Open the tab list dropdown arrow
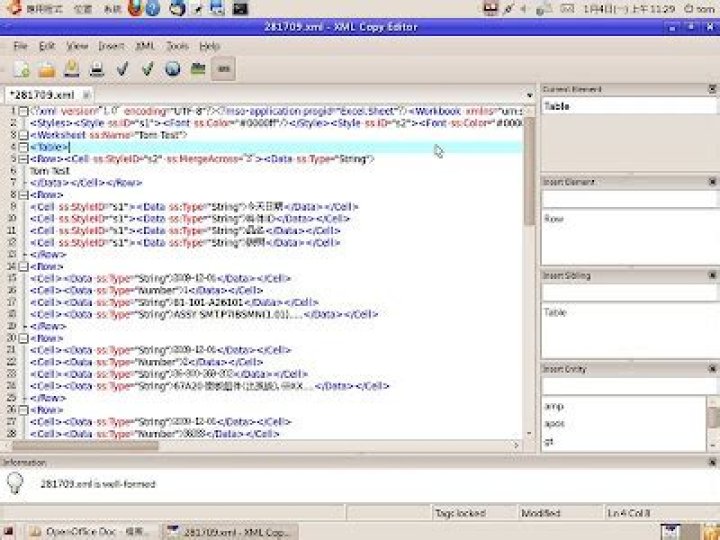This screenshot has height=540, width=720. coord(529,96)
